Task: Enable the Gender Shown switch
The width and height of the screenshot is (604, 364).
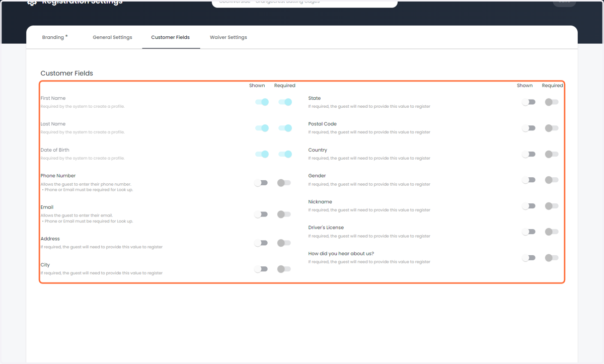Action: tap(528, 180)
